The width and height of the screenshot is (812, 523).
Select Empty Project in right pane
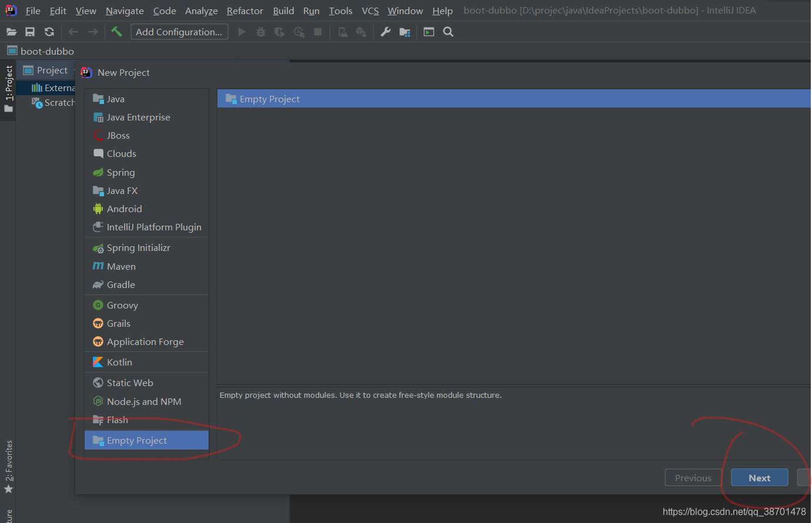(514, 99)
